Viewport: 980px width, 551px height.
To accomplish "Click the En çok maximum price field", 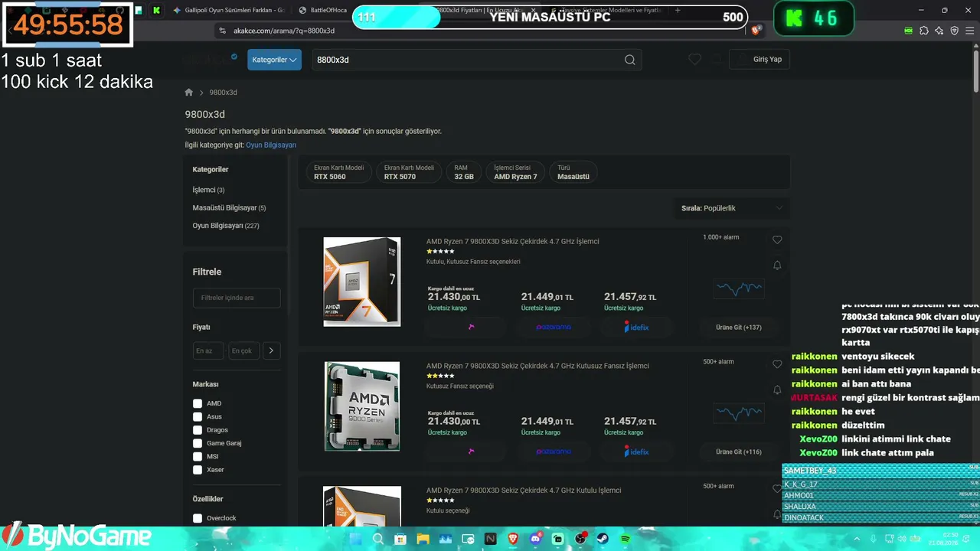I will pos(243,350).
